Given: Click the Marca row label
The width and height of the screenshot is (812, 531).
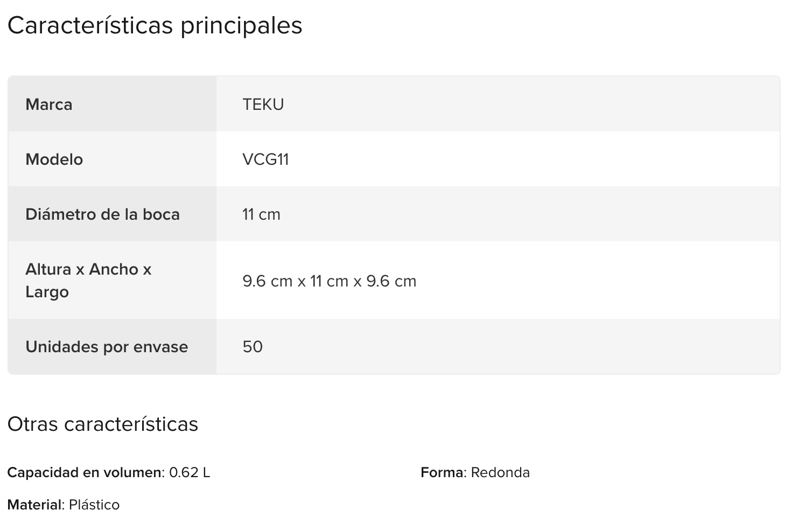Looking at the screenshot, I should click(x=49, y=104).
